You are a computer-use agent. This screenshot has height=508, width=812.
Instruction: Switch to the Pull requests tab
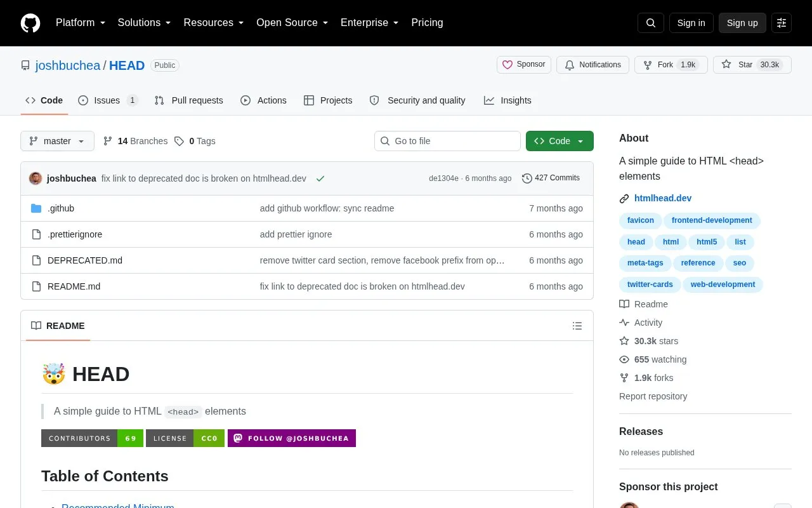tap(189, 100)
